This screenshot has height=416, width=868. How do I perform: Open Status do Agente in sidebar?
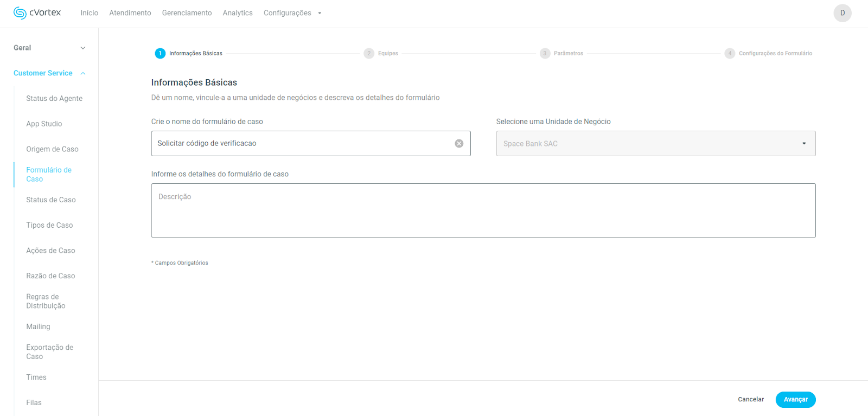click(54, 99)
